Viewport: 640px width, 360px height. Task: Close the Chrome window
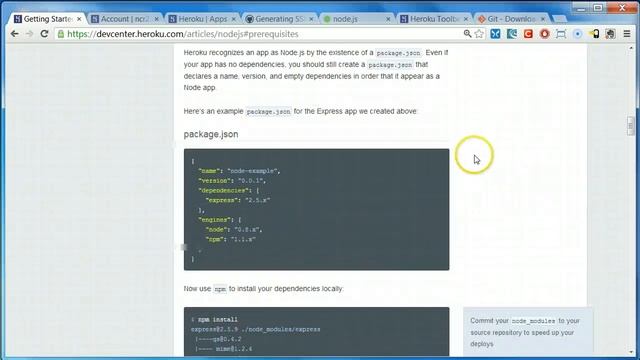click(x=622, y=8)
